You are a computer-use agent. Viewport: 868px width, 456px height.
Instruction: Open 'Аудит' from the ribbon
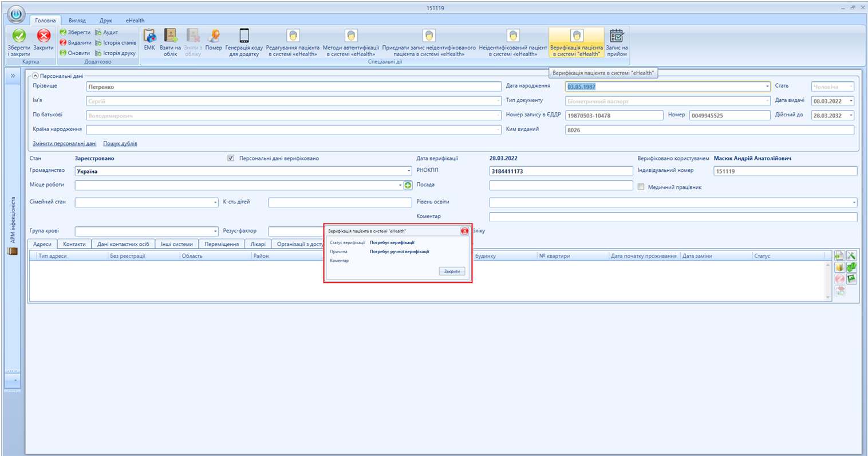tap(106, 32)
